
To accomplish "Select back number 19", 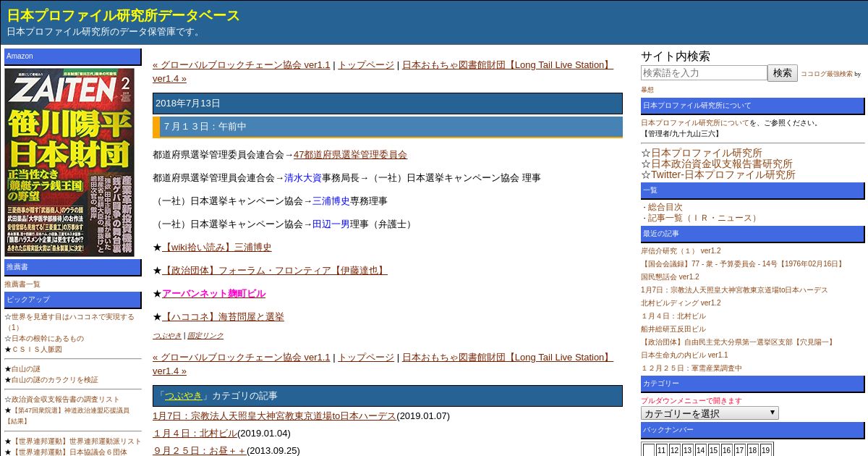I will (x=765, y=450).
